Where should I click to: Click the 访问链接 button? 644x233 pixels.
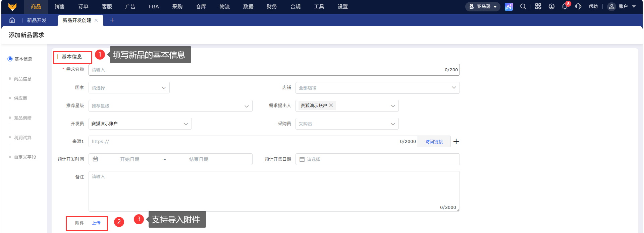tap(434, 142)
